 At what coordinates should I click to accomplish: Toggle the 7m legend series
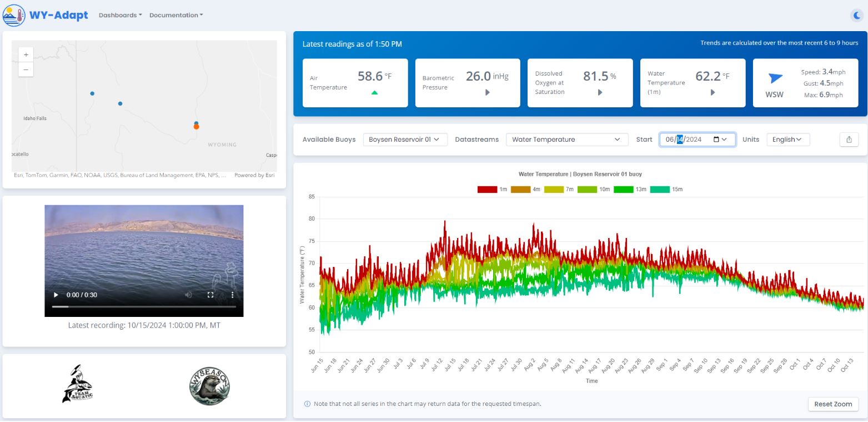pyautogui.click(x=559, y=190)
